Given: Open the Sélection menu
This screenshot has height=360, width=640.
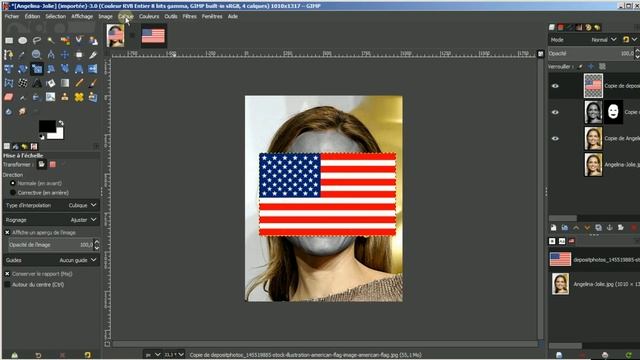Looking at the screenshot, I should click(x=56, y=16).
